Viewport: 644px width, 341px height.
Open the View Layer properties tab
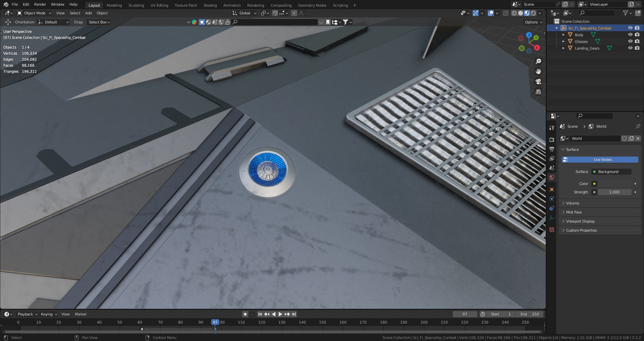(x=552, y=158)
